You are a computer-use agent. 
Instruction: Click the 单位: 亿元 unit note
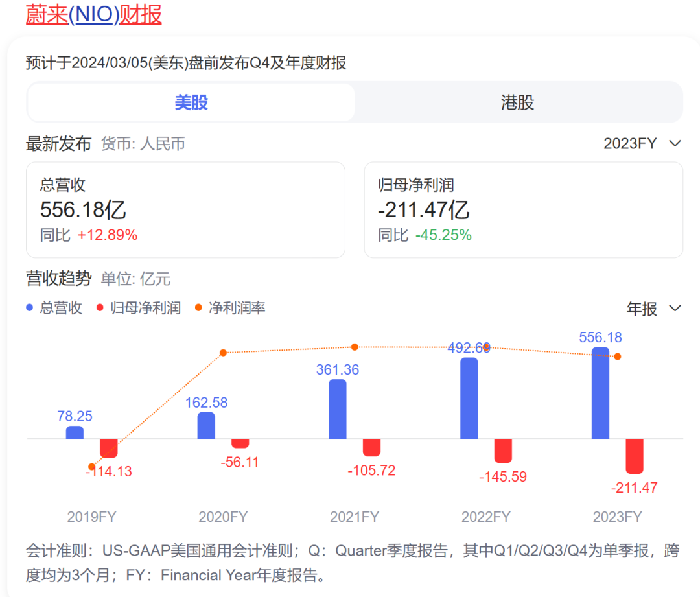coord(135,279)
